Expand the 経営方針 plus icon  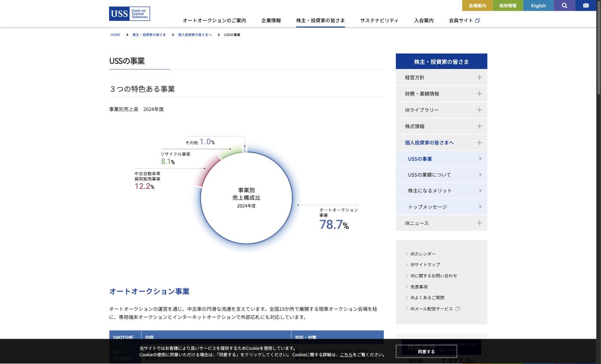tap(480, 77)
